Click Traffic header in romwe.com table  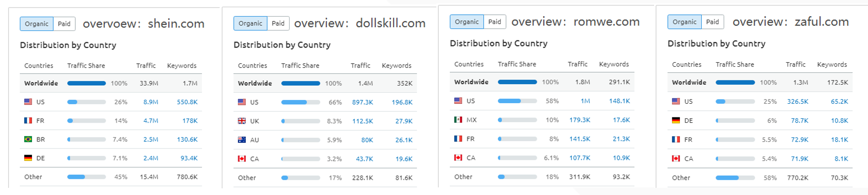click(x=577, y=64)
